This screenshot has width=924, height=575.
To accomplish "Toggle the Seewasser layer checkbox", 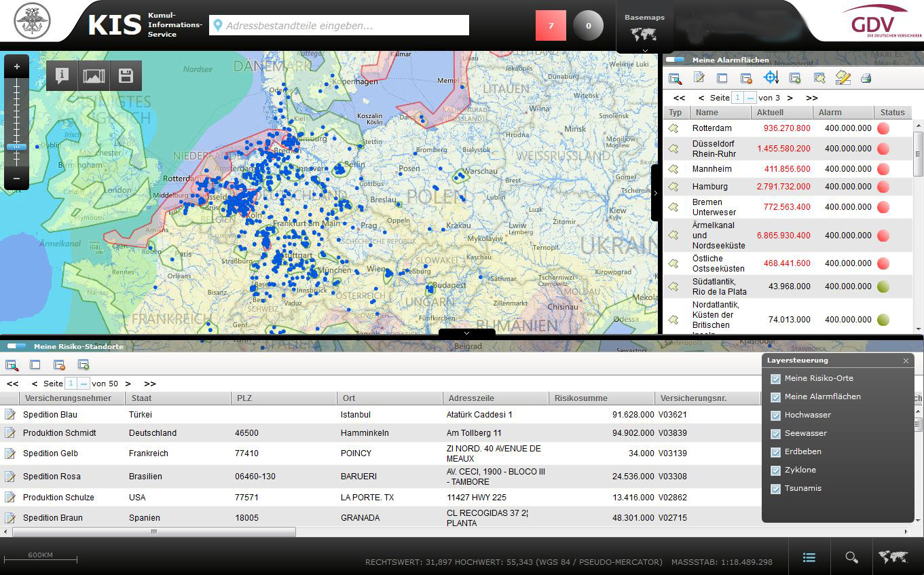I will click(x=775, y=433).
